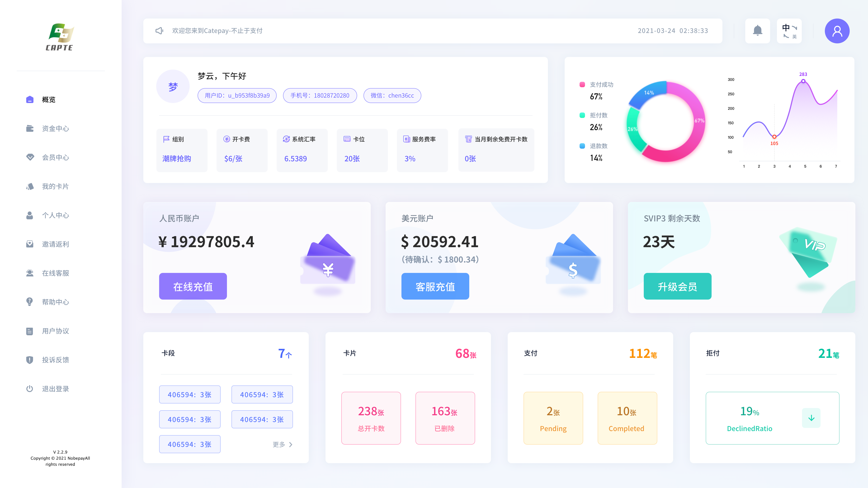
Task: Click the 客服充值 button
Action: tap(435, 286)
